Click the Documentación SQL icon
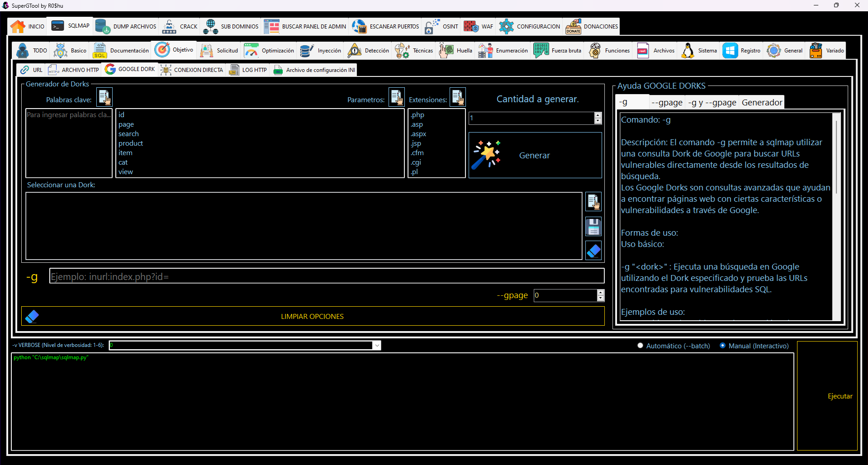Viewport: 868px width, 465px height. pyautogui.click(x=100, y=51)
